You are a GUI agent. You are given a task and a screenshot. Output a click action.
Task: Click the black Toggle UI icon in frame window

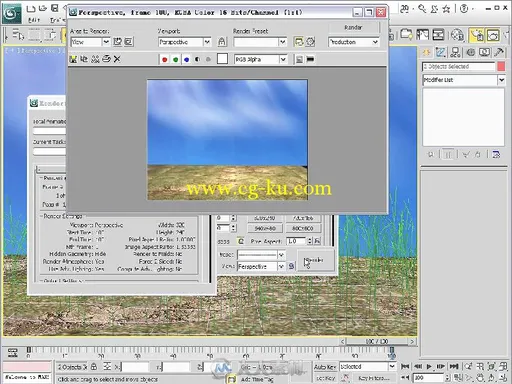pos(310,59)
